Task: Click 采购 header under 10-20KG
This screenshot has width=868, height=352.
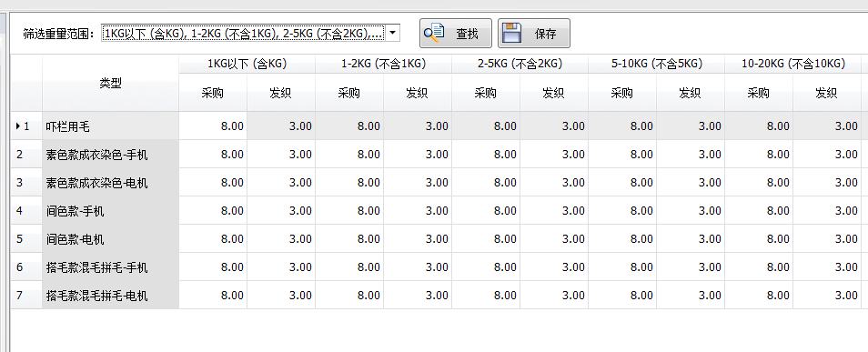Action: point(759,93)
